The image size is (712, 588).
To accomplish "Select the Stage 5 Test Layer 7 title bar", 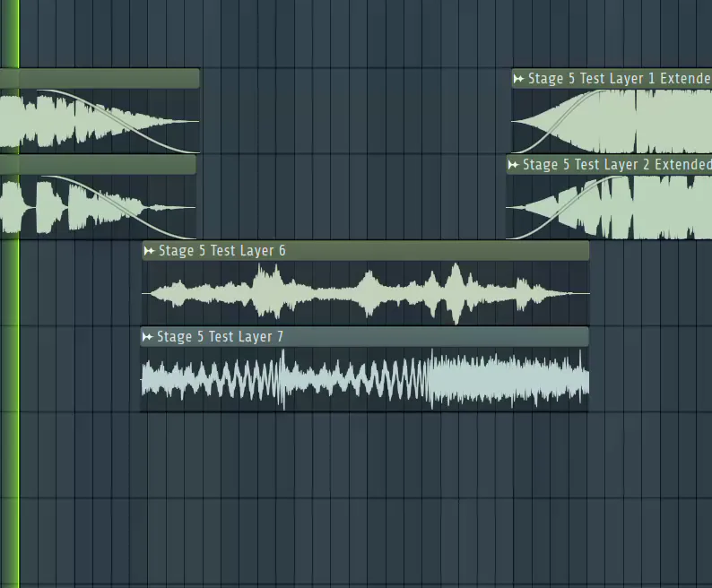I will click(365, 337).
